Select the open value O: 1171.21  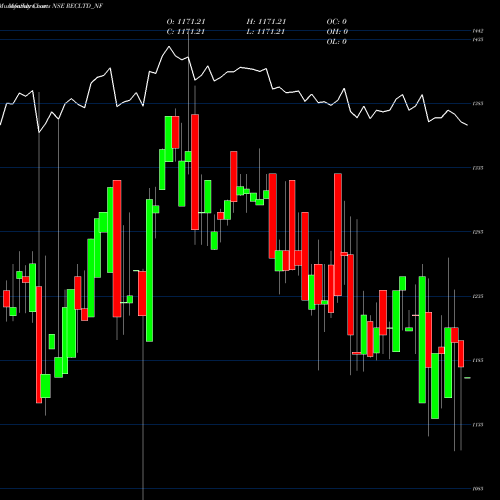coord(186,22)
